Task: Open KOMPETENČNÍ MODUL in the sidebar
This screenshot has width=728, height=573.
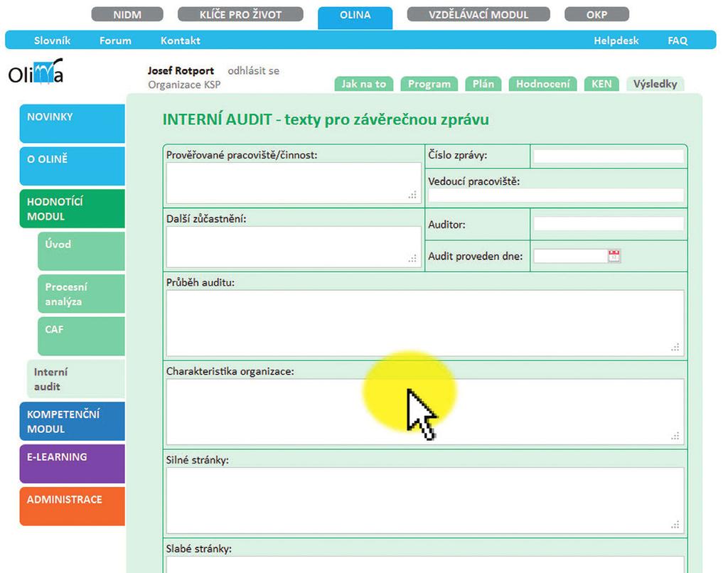Action: tap(72, 421)
